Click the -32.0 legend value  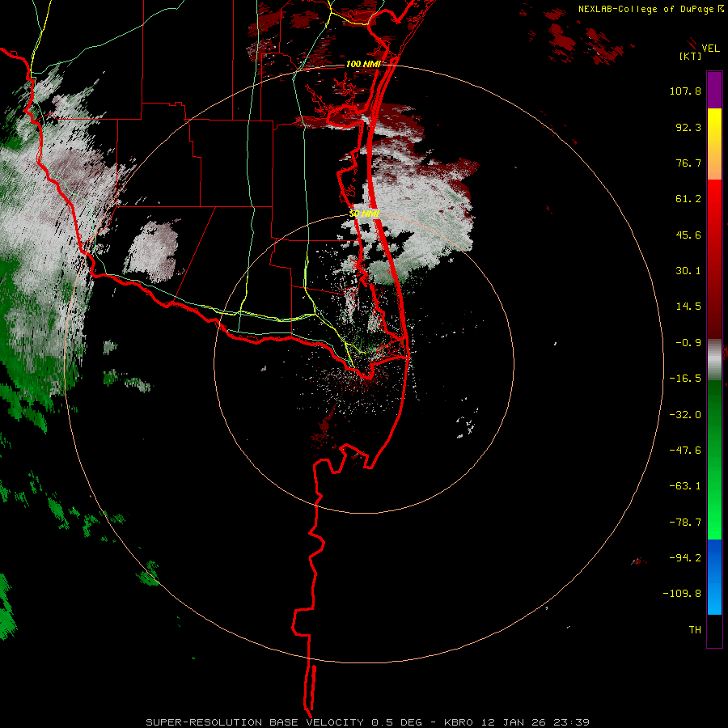click(x=685, y=415)
